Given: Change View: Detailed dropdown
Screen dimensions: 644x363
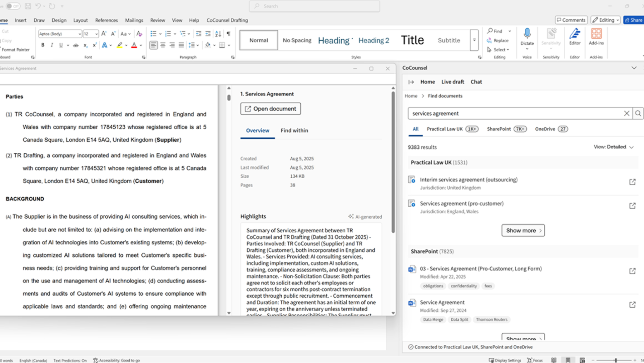Looking at the screenshot, I should click(x=613, y=147).
